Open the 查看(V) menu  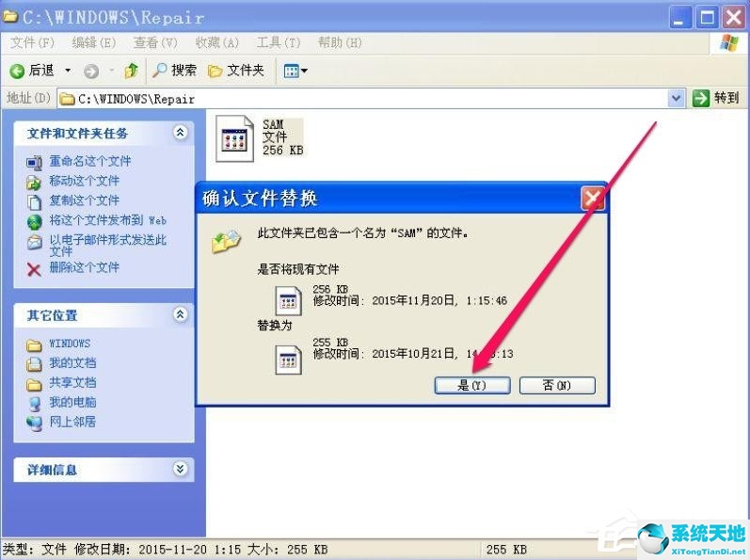tap(155, 43)
